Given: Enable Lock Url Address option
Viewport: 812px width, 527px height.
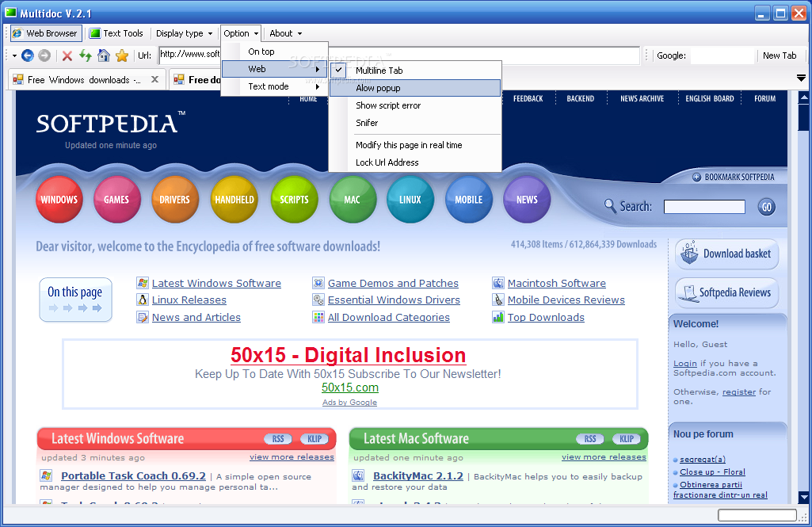Looking at the screenshot, I should (x=415, y=162).
